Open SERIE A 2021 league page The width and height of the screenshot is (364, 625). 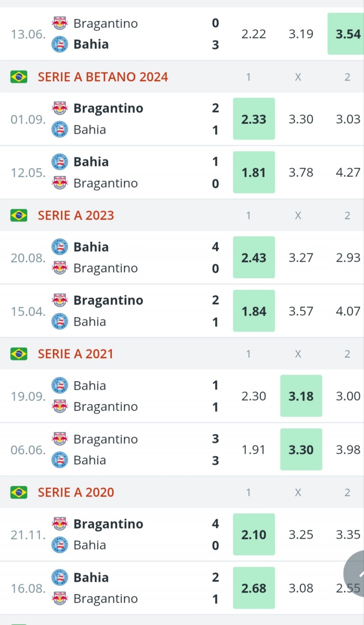75,354
